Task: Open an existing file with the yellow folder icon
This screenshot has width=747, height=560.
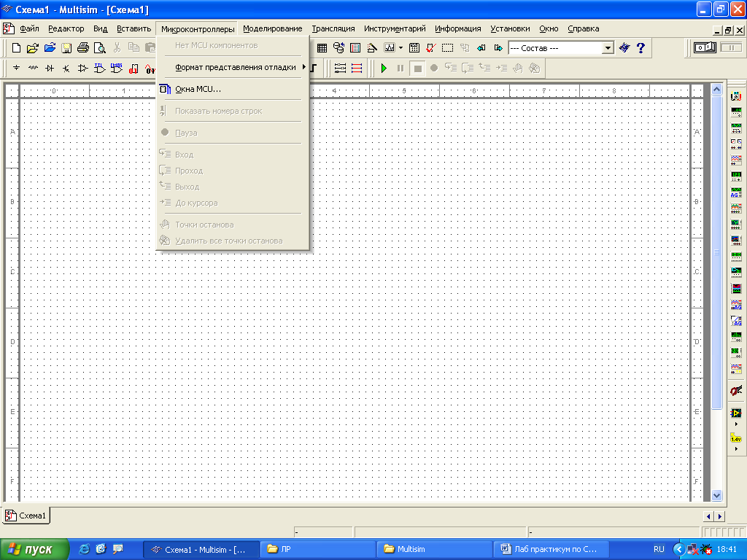Action: [32, 47]
